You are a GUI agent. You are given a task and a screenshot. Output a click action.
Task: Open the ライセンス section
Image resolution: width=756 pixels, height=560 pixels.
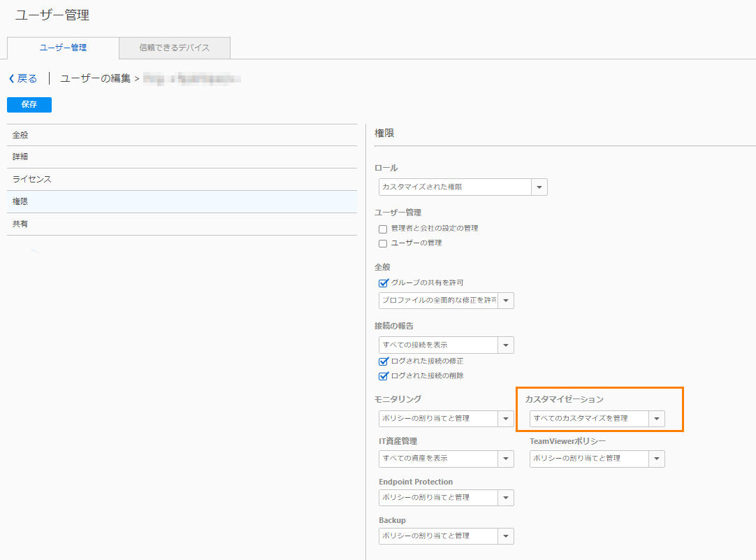[x=182, y=179]
